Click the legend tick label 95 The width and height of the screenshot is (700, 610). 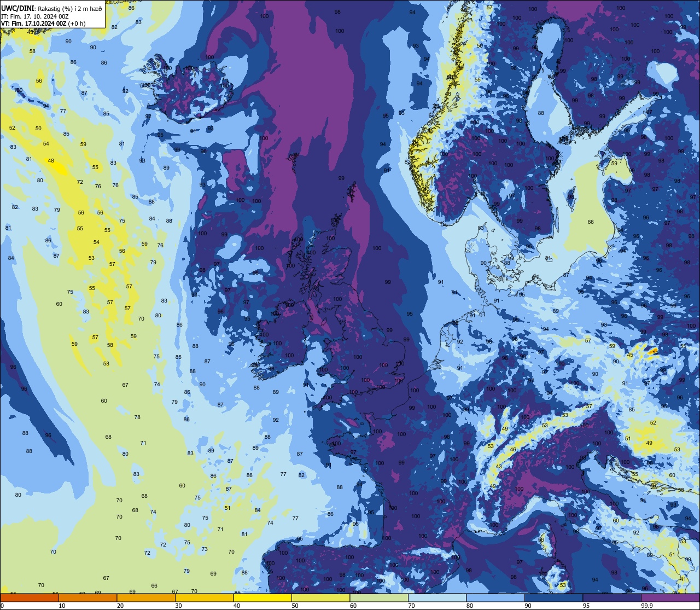coord(586,606)
